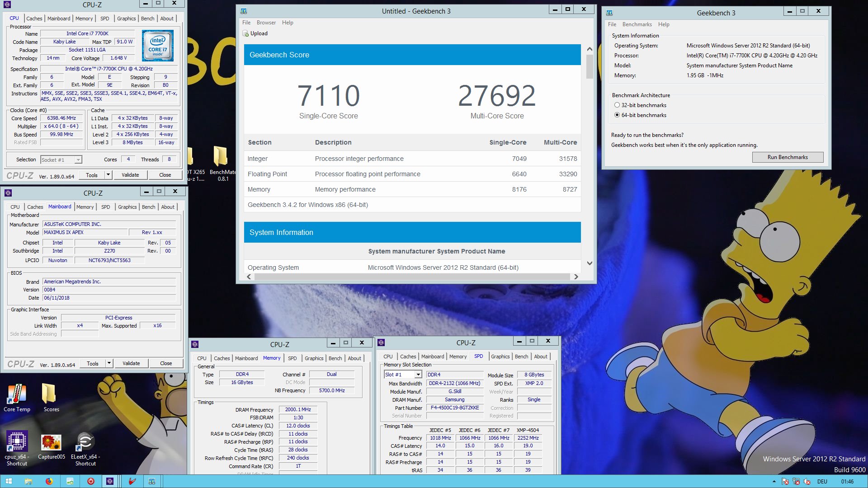Screen dimensions: 868x488
Task: Open the Caches tab in top CPU-Z window
Action: 34,19
